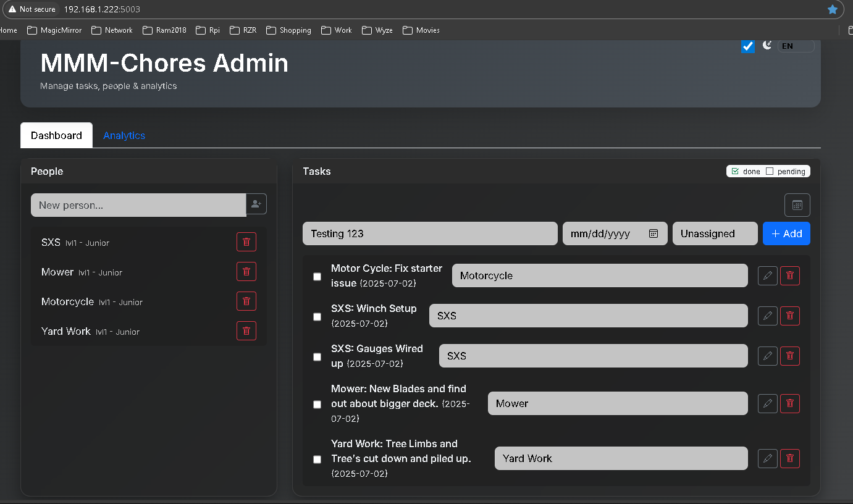Open the EN language selector

pyautogui.click(x=795, y=46)
